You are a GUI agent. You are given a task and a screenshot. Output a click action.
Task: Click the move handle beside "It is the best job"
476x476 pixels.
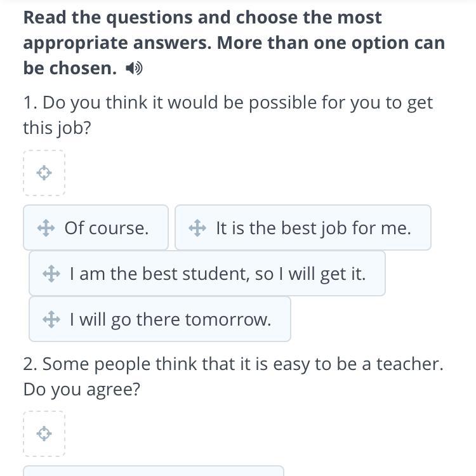pyautogui.click(x=197, y=228)
